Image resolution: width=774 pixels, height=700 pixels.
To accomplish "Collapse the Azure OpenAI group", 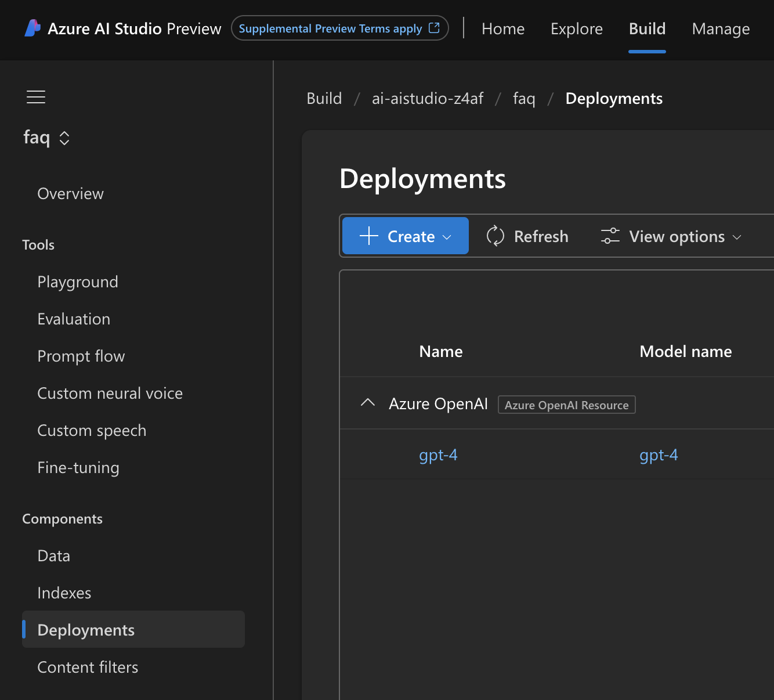I will click(x=368, y=403).
